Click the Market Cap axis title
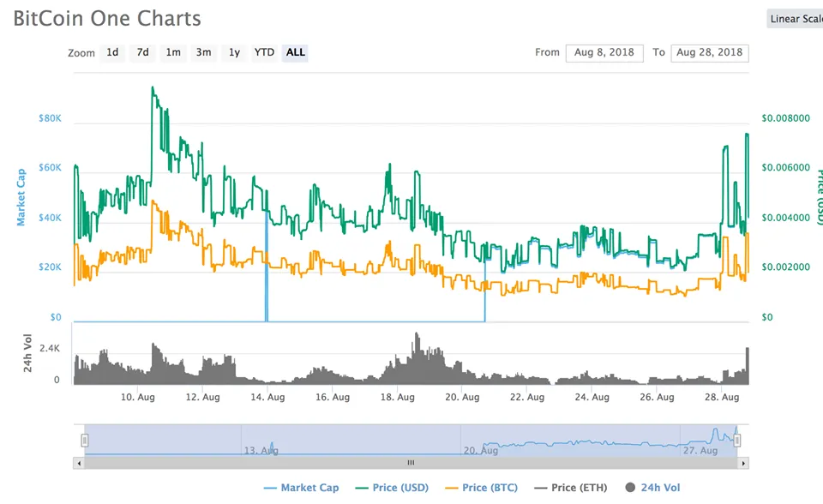 [21, 197]
